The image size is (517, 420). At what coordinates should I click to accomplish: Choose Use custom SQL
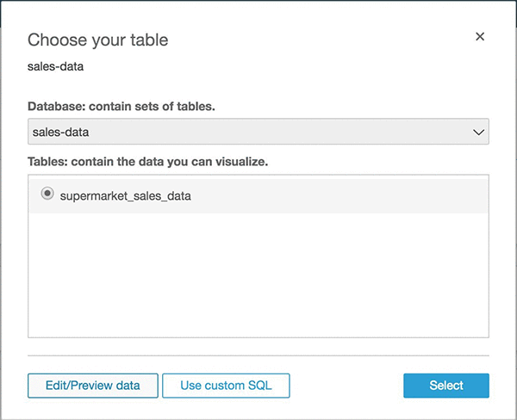click(226, 386)
